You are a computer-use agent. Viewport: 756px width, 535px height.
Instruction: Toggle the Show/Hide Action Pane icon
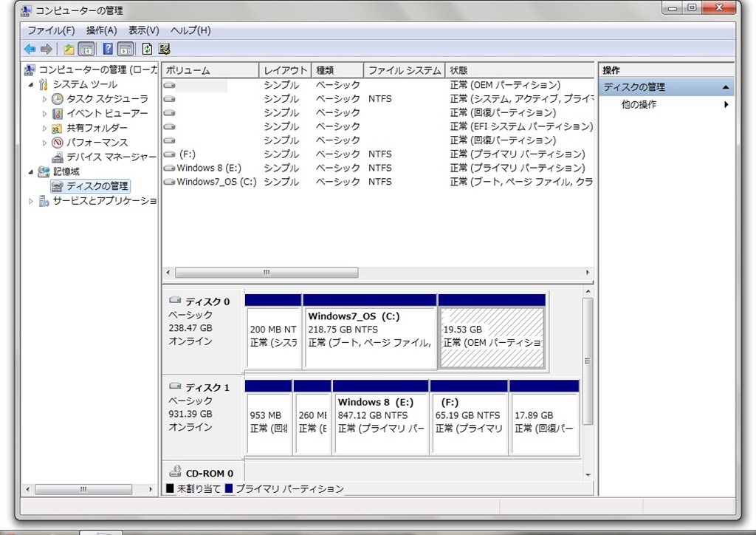pos(126,50)
